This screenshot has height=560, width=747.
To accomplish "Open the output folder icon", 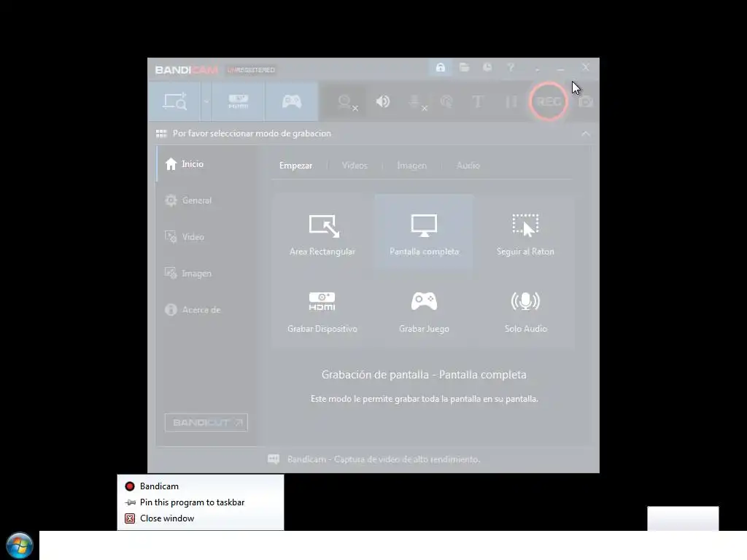I will pyautogui.click(x=464, y=68).
